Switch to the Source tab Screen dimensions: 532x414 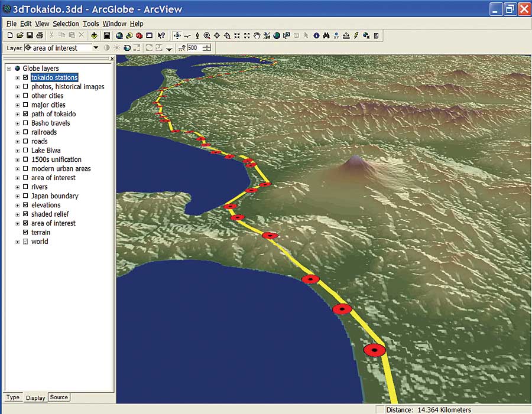[x=59, y=397]
